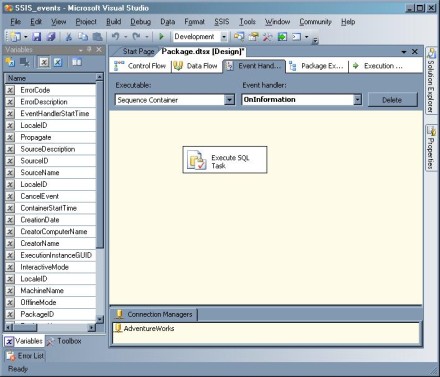Click the Cut scissors icon
Screen dimensions: 440x377
point(69,36)
